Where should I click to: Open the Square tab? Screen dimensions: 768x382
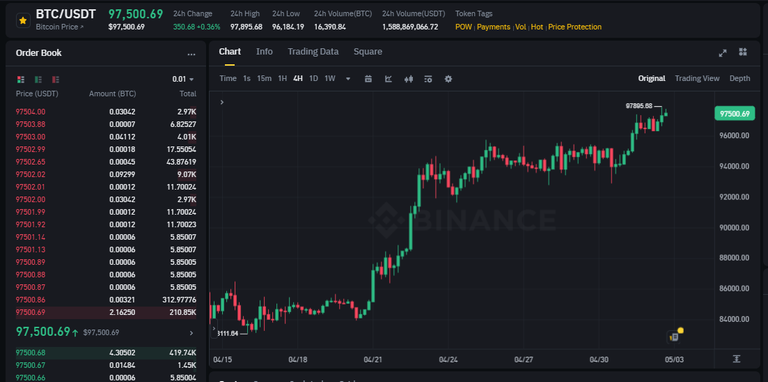[x=368, y=52]
